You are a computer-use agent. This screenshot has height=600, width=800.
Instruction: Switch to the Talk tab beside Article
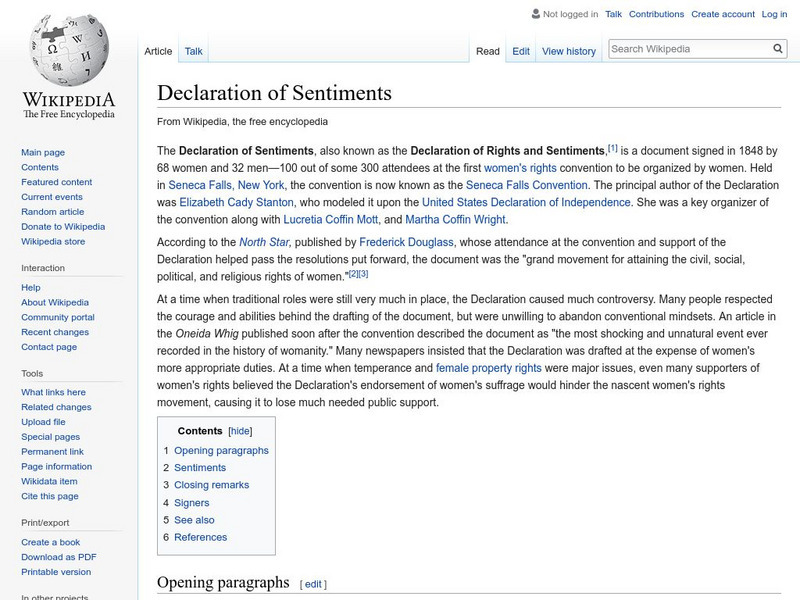[193, 51]
